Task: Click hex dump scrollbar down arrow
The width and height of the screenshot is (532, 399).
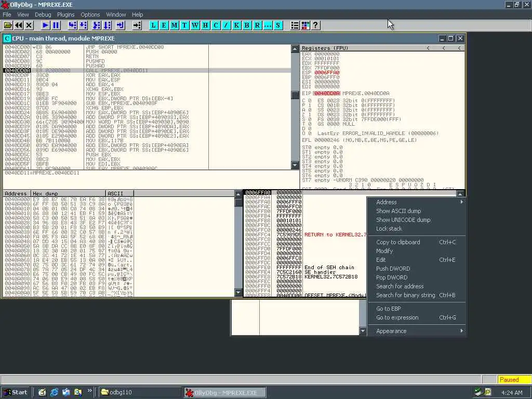Action: [238, 292]
